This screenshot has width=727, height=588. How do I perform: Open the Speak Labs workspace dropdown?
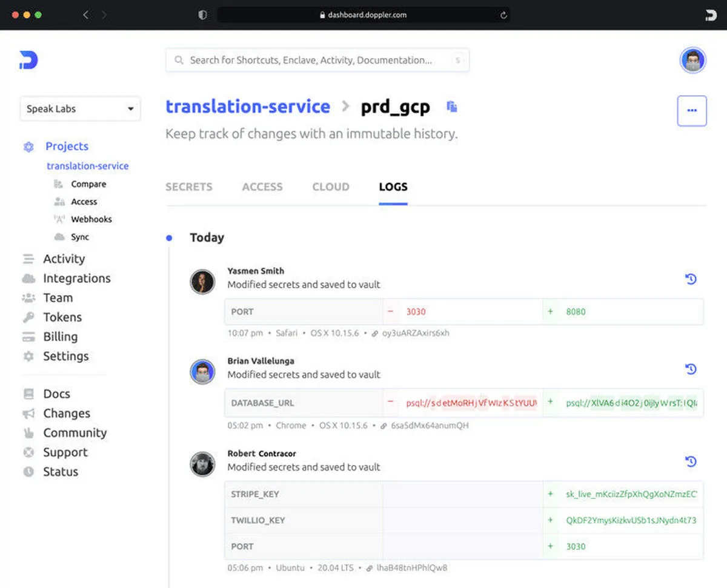pos(80,109)
